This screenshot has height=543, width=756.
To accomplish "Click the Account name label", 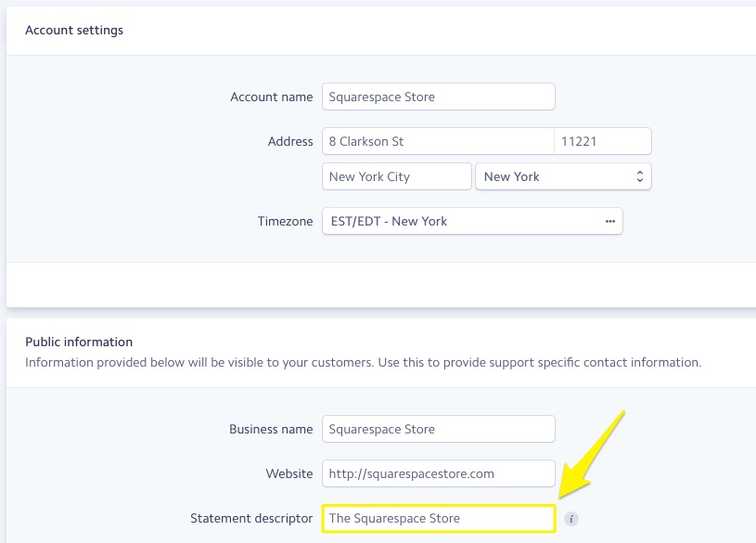I will [271, 97].
